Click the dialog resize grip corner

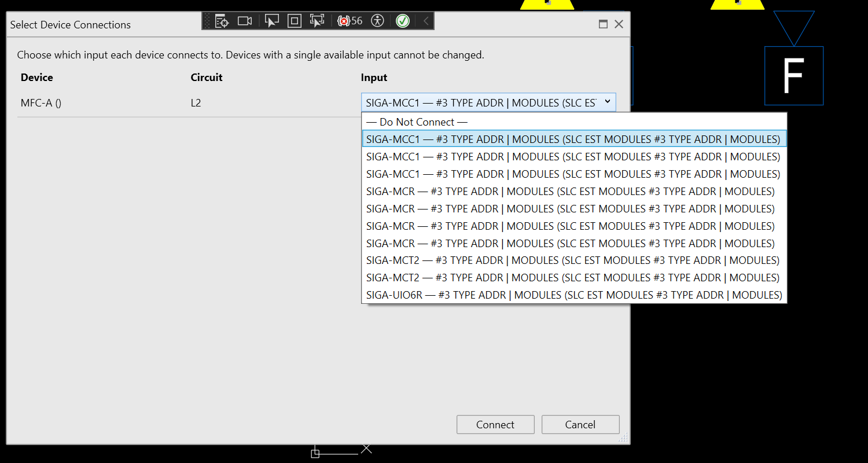624,438
